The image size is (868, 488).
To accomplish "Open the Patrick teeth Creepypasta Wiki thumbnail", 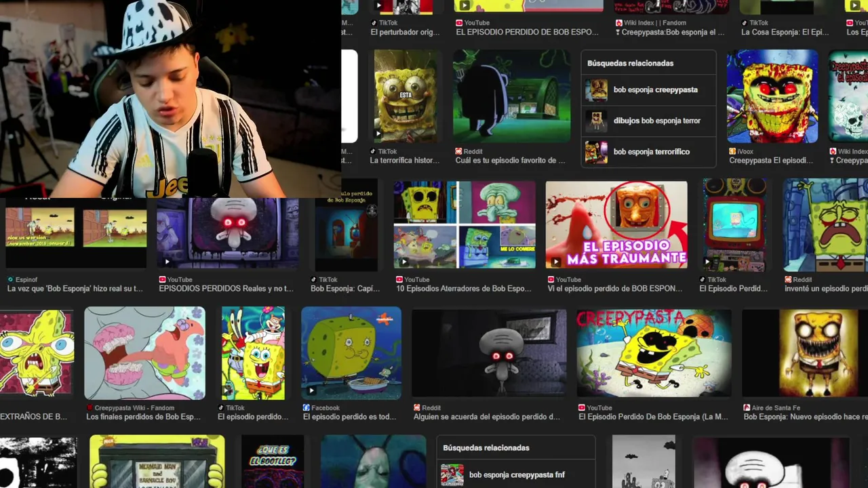I will tap(144, 353).
